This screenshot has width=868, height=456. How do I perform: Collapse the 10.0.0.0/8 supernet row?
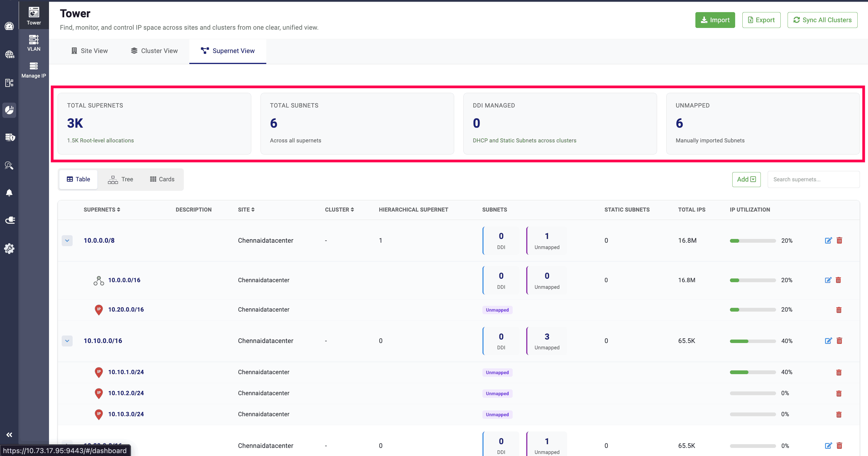coord(67,240)
